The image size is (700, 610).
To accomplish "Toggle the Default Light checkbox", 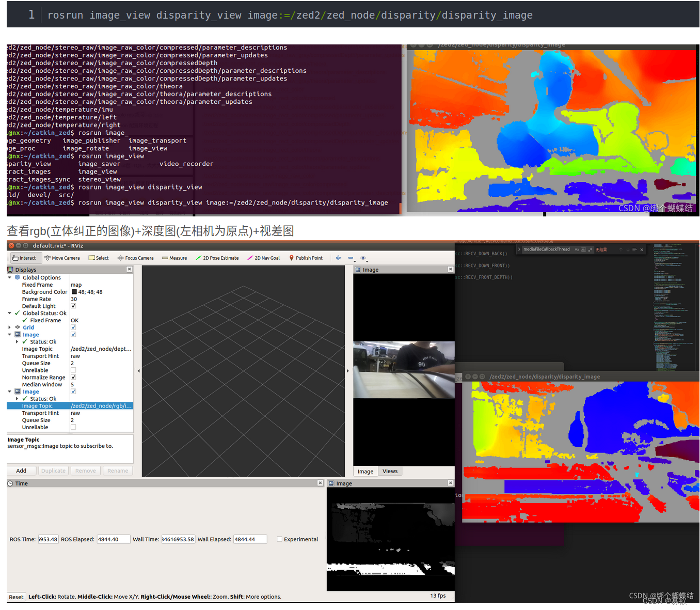I will (73, 306).
